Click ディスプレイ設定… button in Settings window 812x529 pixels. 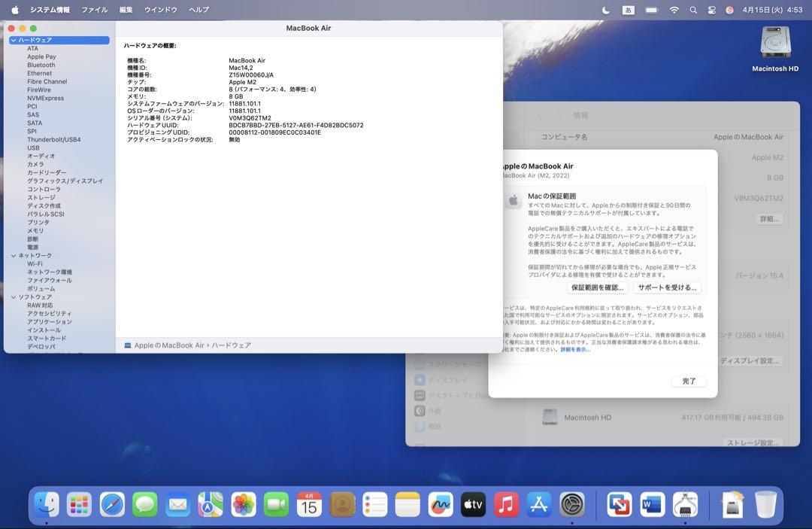click(x=750, y=360)
